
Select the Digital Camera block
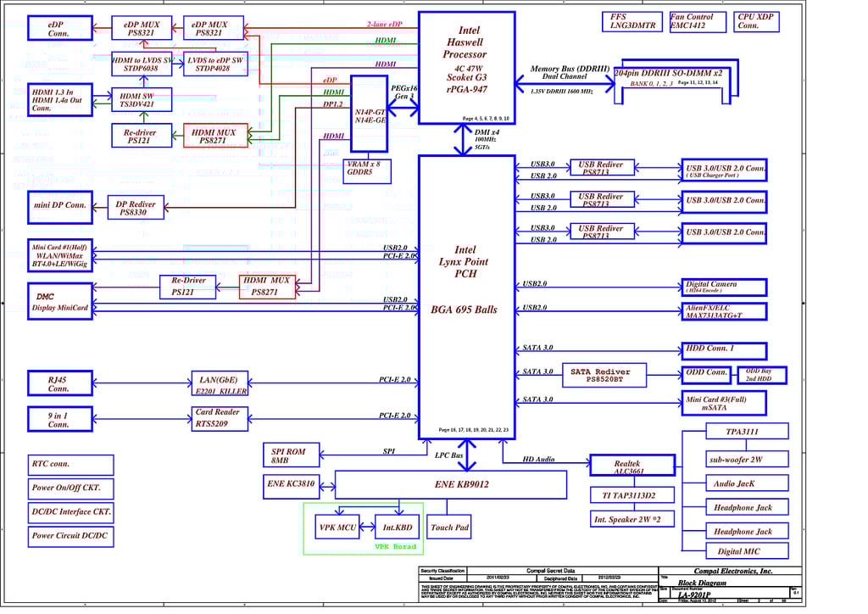[724, 287]
